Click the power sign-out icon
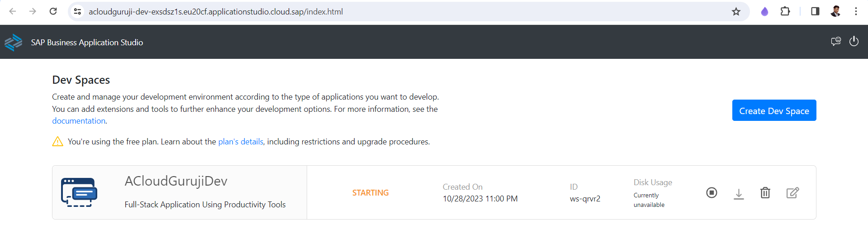 [854, 42]
